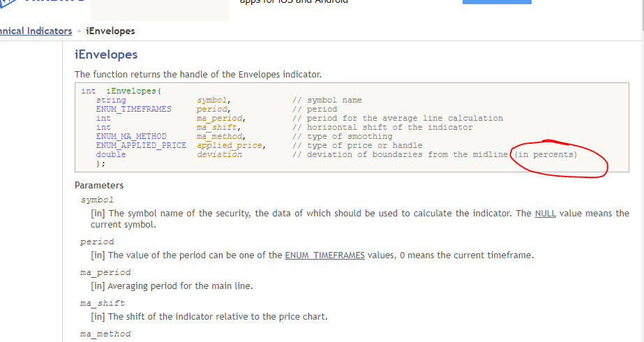Click 'Averaging period for the main line' text
This screenshot has width=644, height=342.
pyautogui.click(x=180, y=285)
